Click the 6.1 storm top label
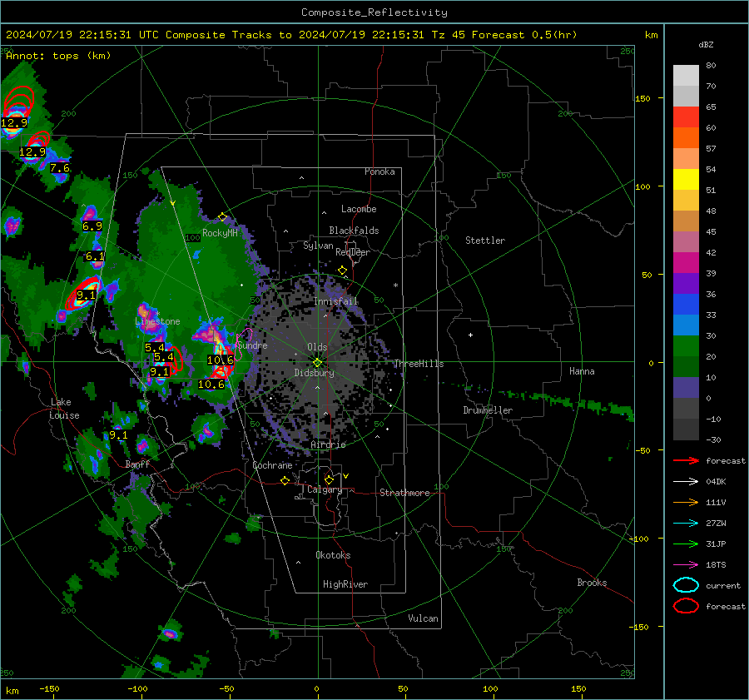Viewport: 749px width, 700px height. point(95,256)
